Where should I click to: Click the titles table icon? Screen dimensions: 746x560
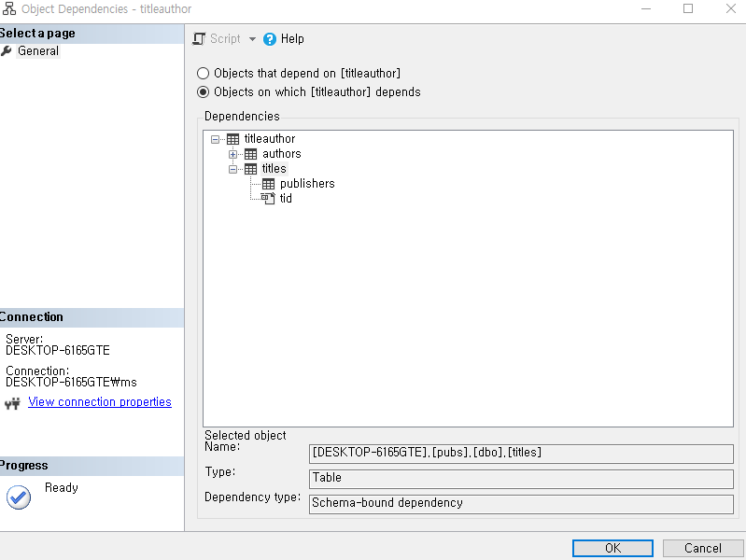(251, 168)
